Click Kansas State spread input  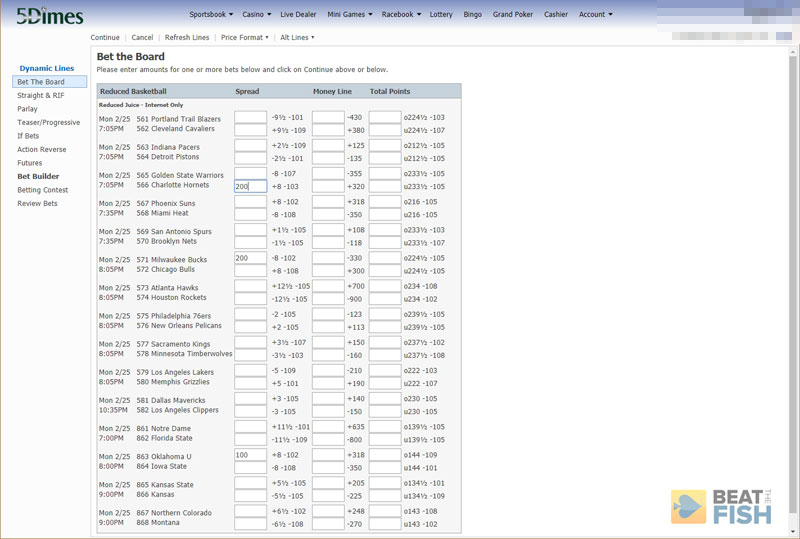pyautogui.click(x=251, y=482)
